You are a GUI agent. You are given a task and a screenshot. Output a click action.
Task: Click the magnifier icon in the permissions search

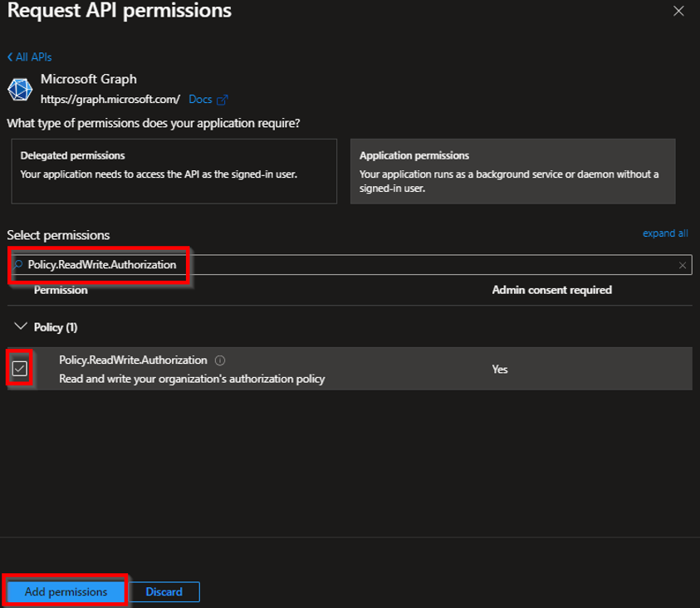click(18, 265)
